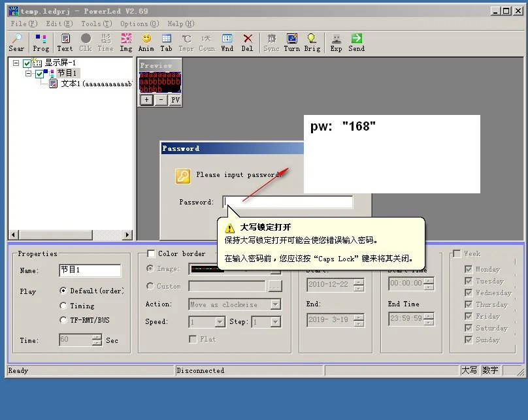Insert an image with Img icon
This screenshot has height=420, width=528.
[126, 42]
